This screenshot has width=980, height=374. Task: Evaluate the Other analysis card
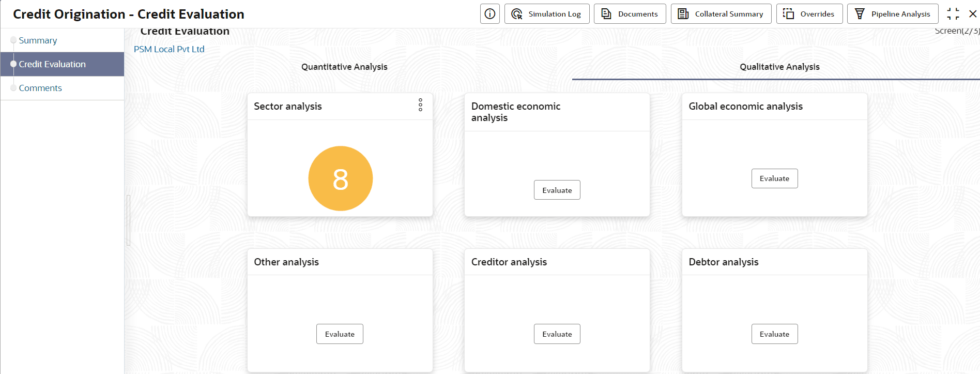click(x=340, y=334)
